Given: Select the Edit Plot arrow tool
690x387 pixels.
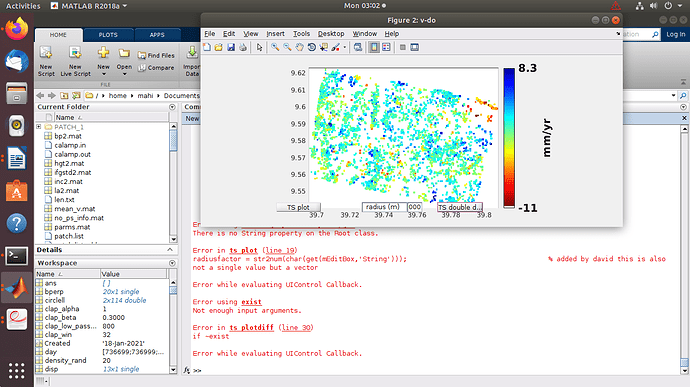Looking at the screenshot, I should click(x=260, y=47).
